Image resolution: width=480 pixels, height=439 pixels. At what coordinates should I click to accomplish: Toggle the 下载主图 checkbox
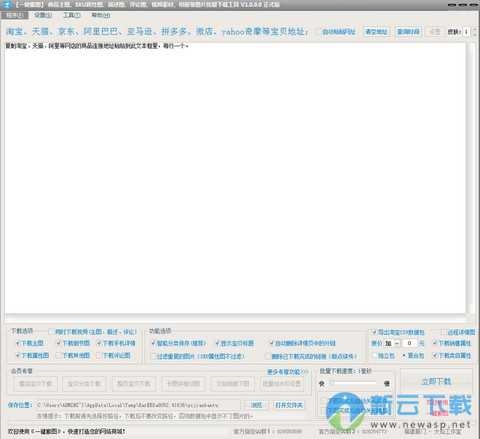pyautogui.click(x=29, y=343)
